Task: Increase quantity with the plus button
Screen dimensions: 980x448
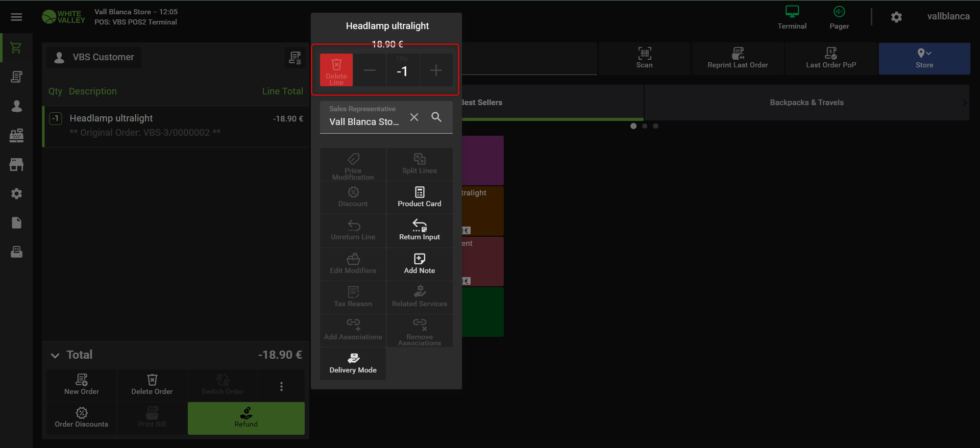Action: pyautogui.click(x=436, y=70)
